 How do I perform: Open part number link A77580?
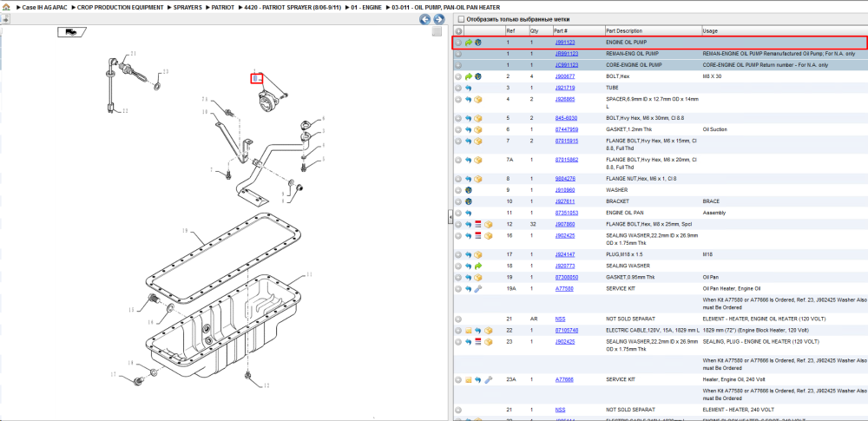click(564, 288)
